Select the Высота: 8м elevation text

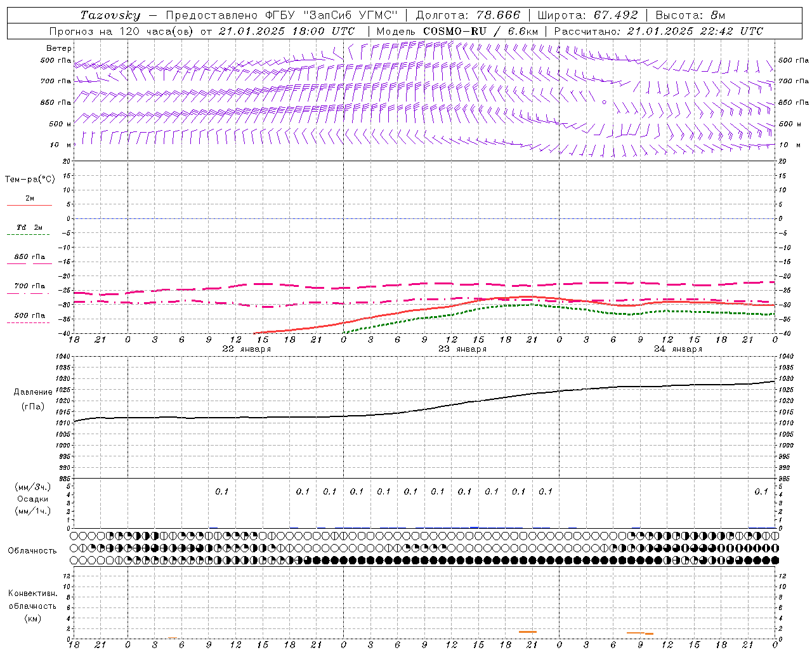pyautogui.click(x=690, y=15)
